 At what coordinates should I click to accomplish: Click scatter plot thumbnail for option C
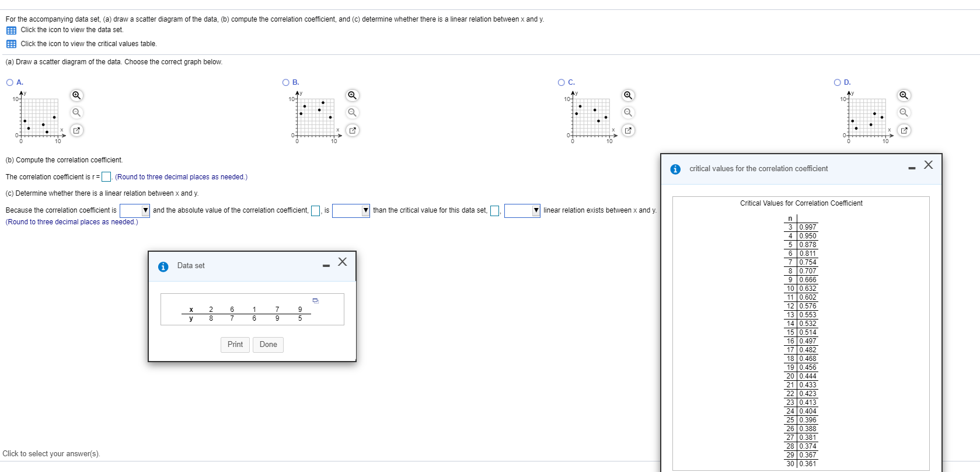591,117
